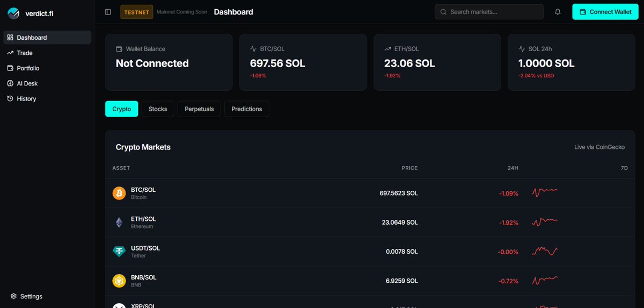Click the TESTNET badge
Image resolution: width=644 pixels, height=308 pixels.
[137, 12]
